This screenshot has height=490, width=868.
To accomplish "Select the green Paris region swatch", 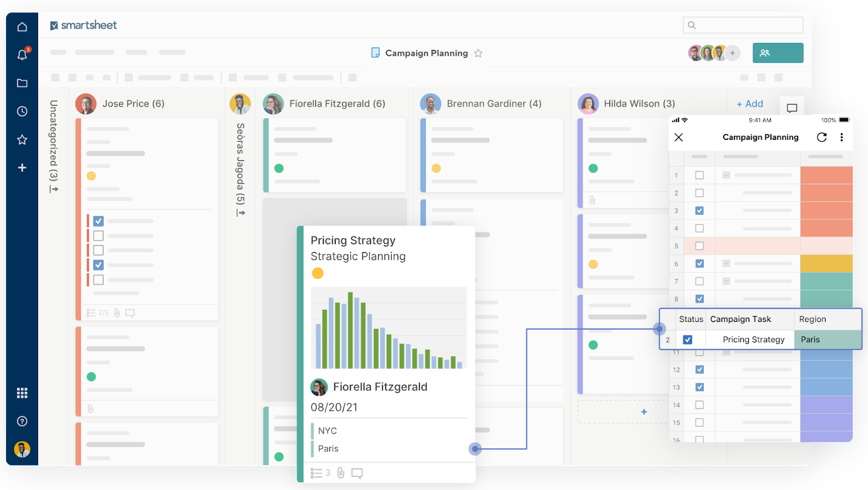I will coord(827,339).
